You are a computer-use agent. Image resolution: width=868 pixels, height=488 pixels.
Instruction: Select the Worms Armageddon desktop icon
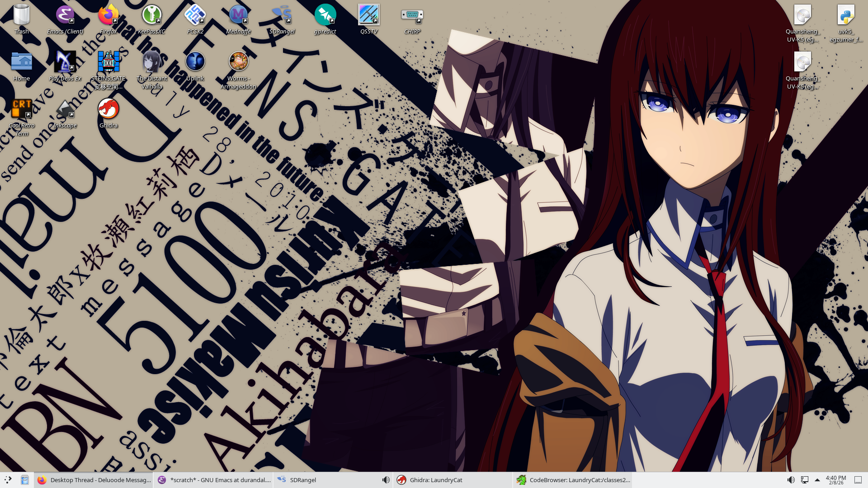coord(238,70)
